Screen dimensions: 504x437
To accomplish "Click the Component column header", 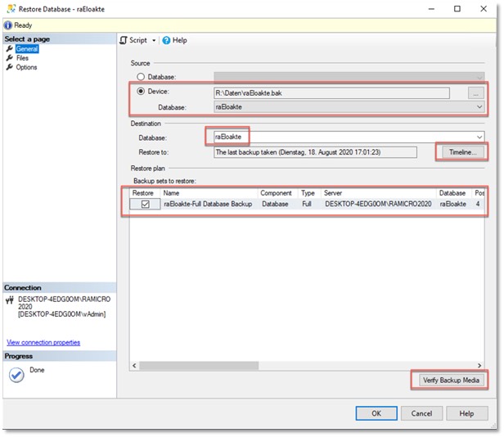I will [x=278, y=193].
